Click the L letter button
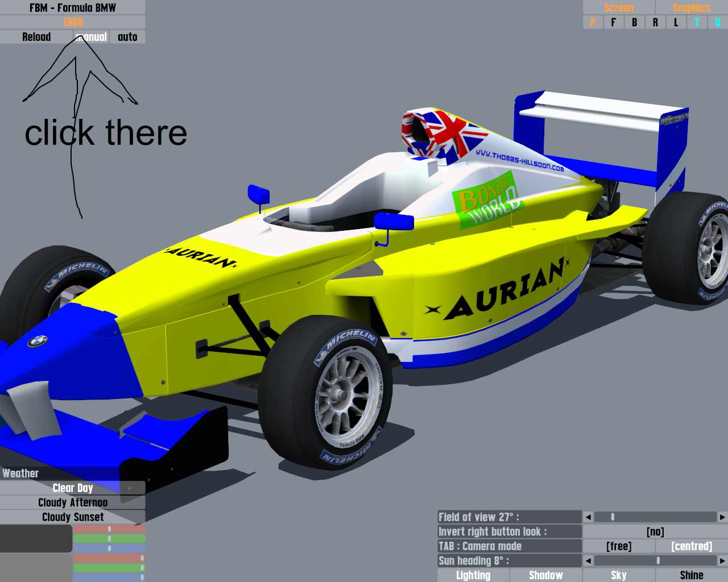Screen dimensions: 728x582 (x=676, y=22)
